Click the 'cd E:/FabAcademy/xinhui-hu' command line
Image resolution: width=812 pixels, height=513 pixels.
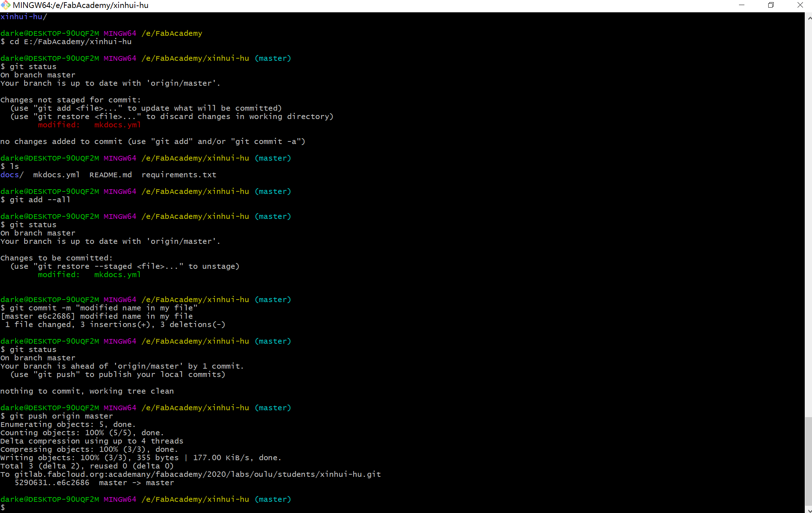point(66,42)
